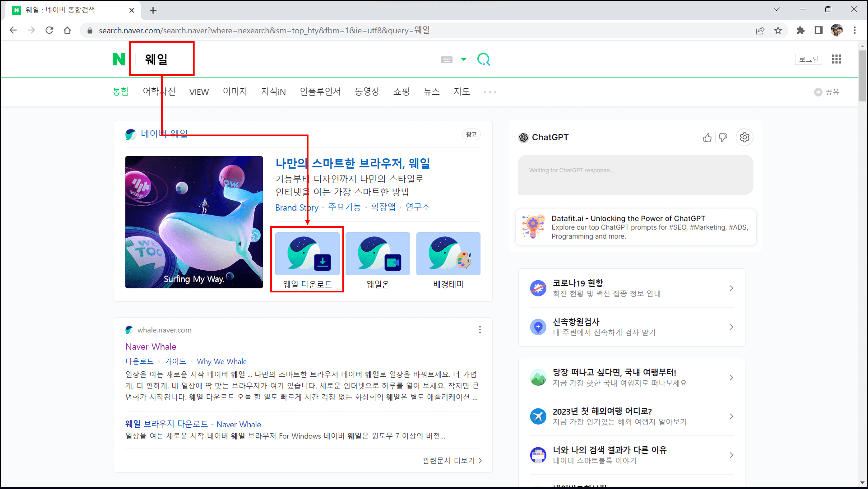Switch to the 이미지 search tab
868x489 pixels.
pos(235,92)
